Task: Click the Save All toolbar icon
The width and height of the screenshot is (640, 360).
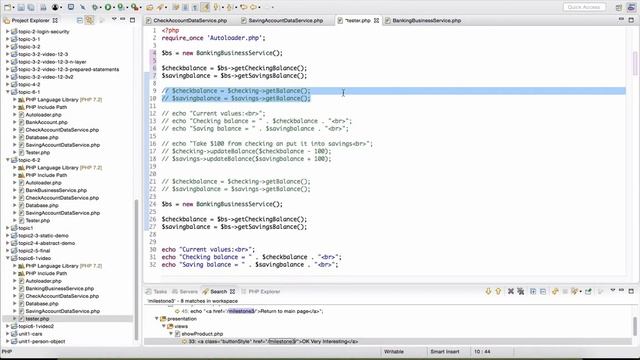Action: click(x=31, y=7)
